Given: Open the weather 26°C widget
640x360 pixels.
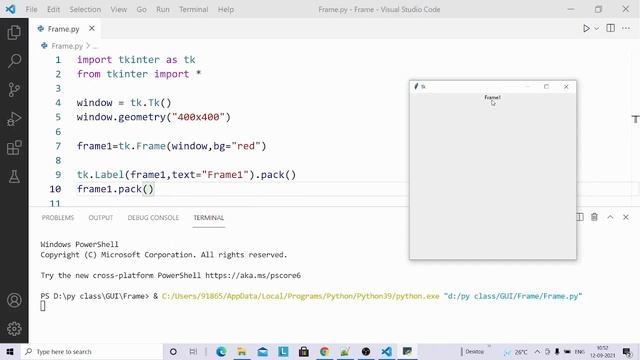Looking at the screenshot, I should click(516, 351).
